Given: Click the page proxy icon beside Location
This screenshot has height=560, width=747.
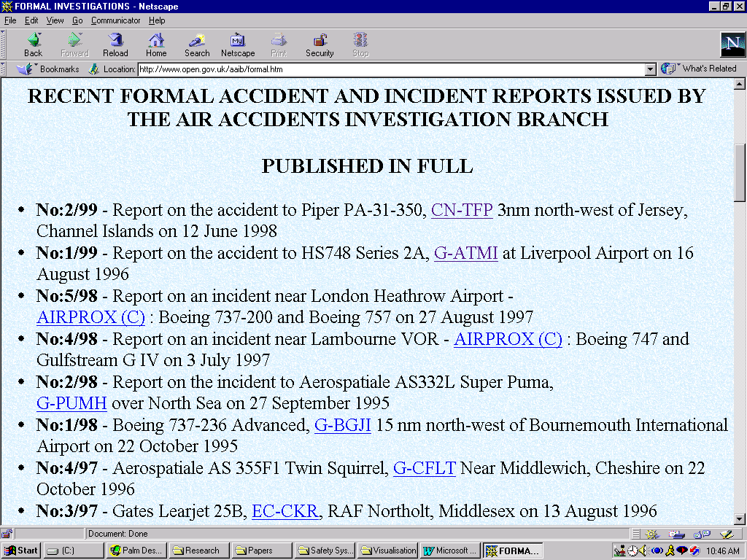Looking at the screenshot, I should (93, 69).
